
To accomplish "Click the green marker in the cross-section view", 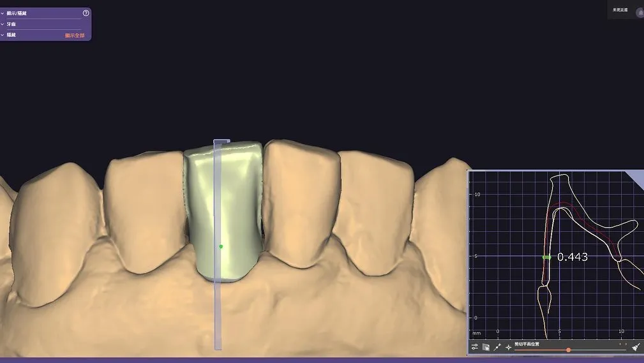I will (x=546, y=257).
